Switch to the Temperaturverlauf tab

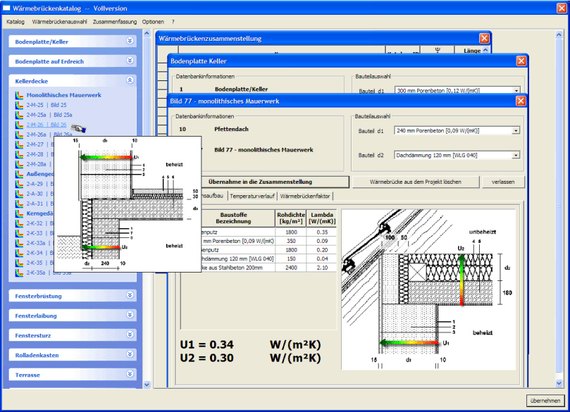[x=252, y=196]
